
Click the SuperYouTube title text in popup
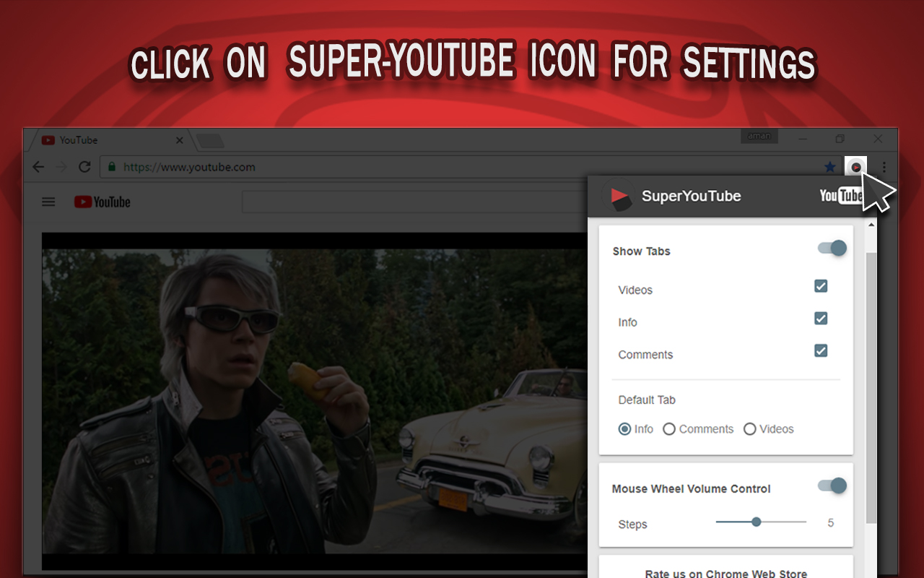[x=692, y=196]
